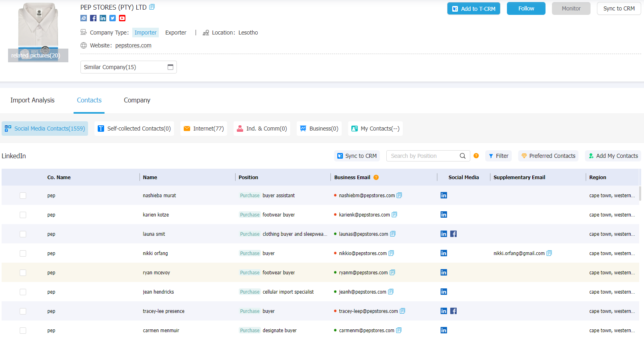Check the box for karien kotze row
The width and height of the screenshot is (644, 339).
click(x=23, y=215)
